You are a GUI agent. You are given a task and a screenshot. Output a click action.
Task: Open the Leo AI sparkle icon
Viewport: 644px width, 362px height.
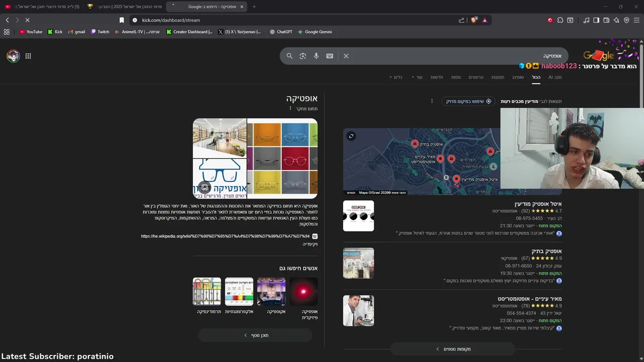click(x=616, y=20)
